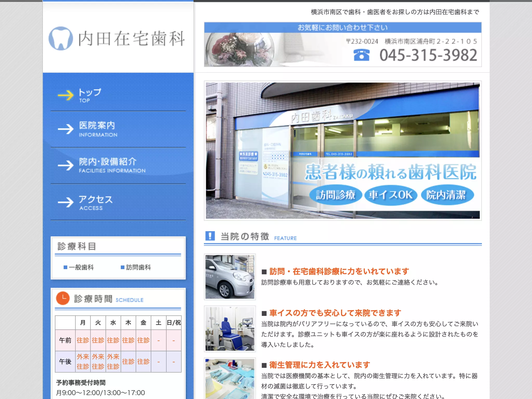Screen dimensions: 532x399
Task: Click the 内田在宅歯科 site title
Action: click(x=131, y=39)
